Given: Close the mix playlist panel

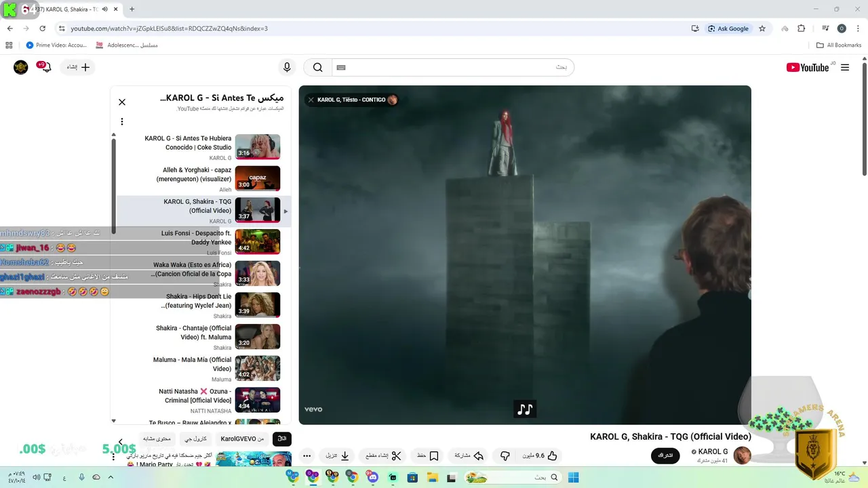Looking at the screenshot, I should click(x=122, y=102).
